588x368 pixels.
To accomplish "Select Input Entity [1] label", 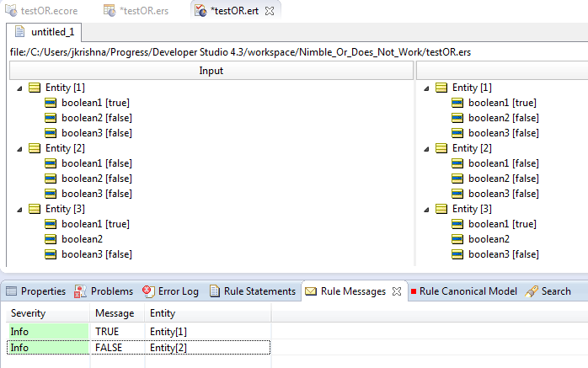I will (x=65, y=88).
